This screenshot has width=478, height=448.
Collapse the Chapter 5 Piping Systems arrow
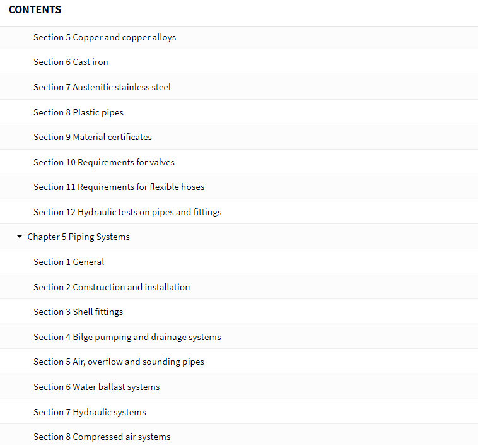click(20, 237)
